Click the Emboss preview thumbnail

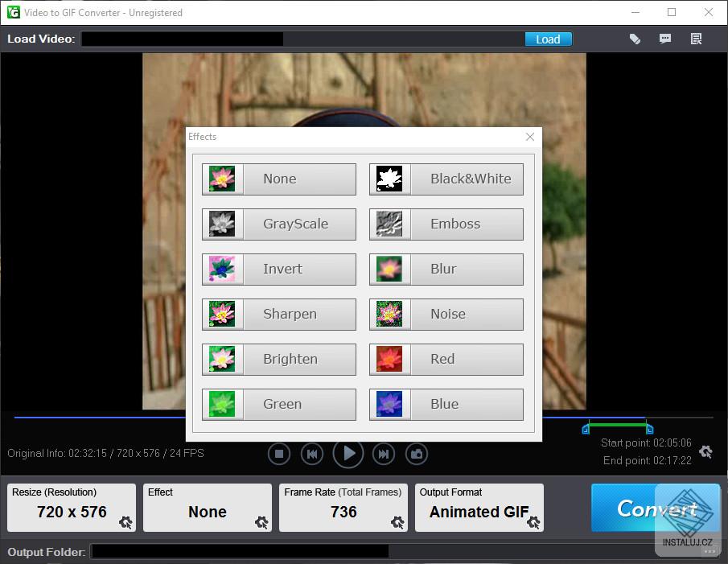point(389,224)
